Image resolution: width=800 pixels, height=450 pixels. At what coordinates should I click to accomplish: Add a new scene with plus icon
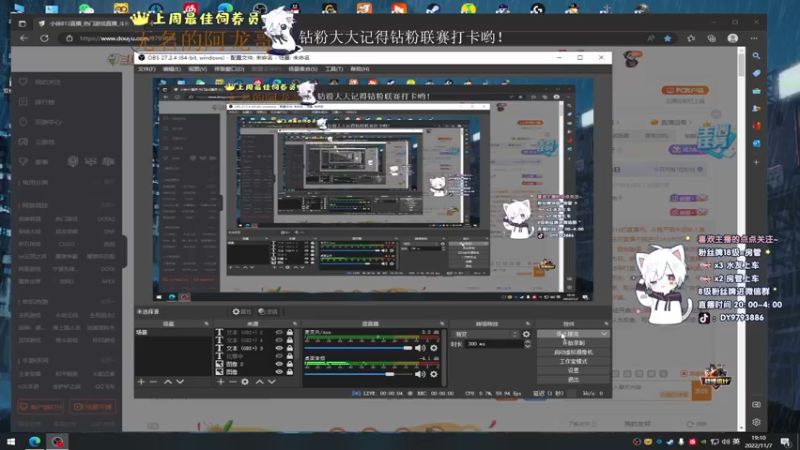coord(141,382)
